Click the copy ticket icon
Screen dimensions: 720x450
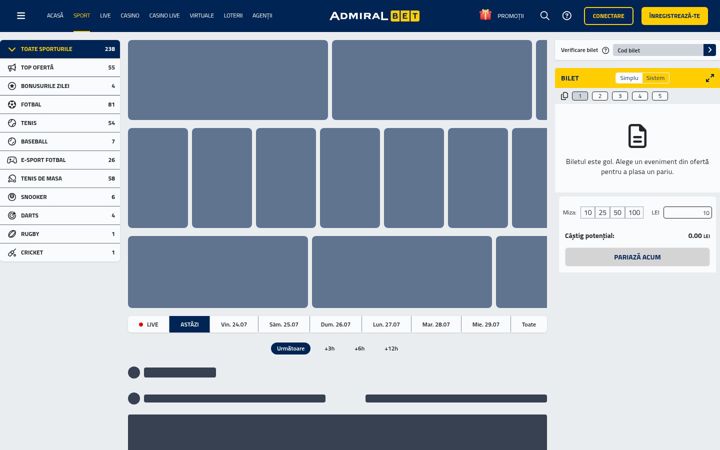click(x=564, y=96)
